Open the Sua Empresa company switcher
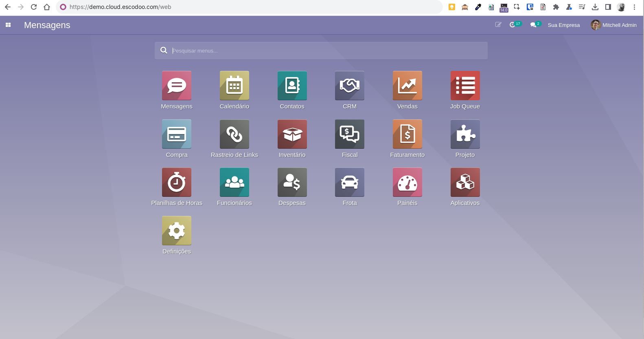The width and height of the screenshot is (644, 339). pyautogui.click(x=563, y=25)
